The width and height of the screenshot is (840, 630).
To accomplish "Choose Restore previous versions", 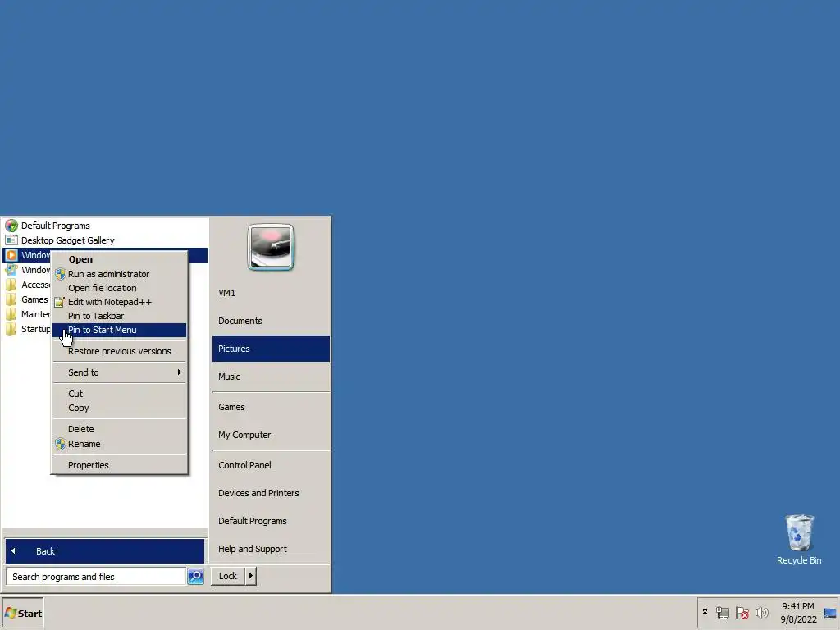I will point(119,351).
